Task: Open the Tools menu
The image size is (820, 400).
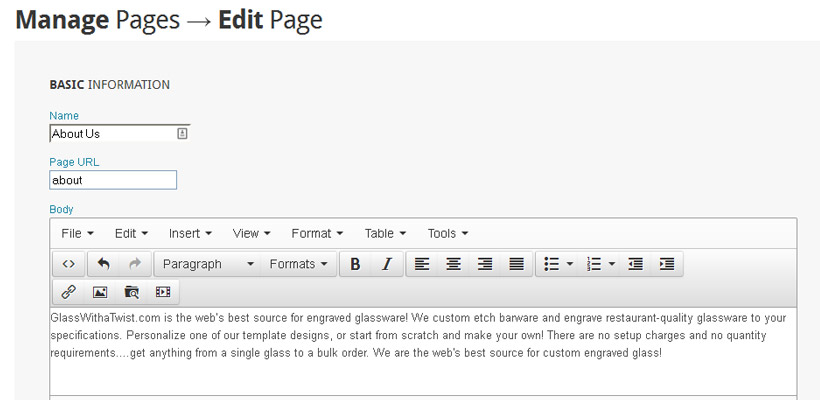Action: click(448, 233)
